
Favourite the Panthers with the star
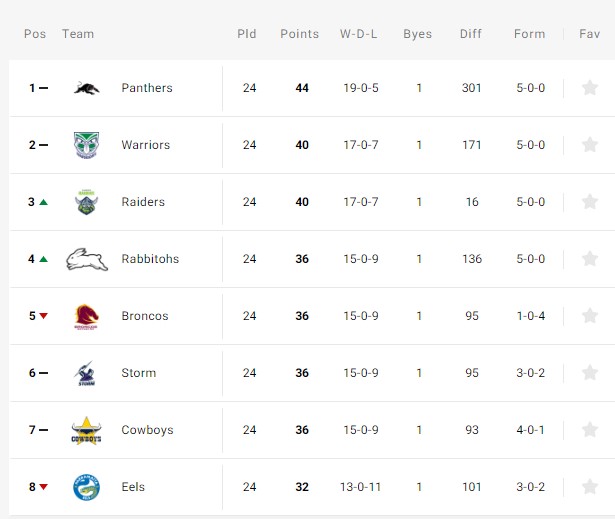point(590,88)
